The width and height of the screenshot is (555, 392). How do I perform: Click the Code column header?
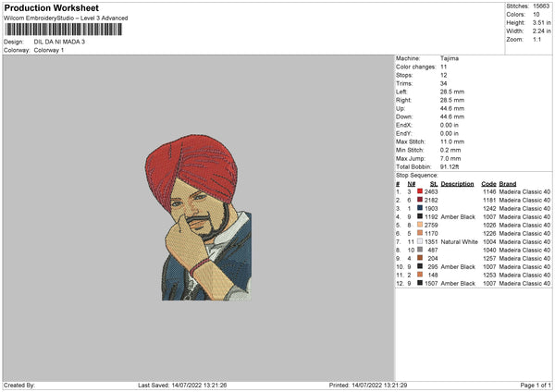(488, 184)
